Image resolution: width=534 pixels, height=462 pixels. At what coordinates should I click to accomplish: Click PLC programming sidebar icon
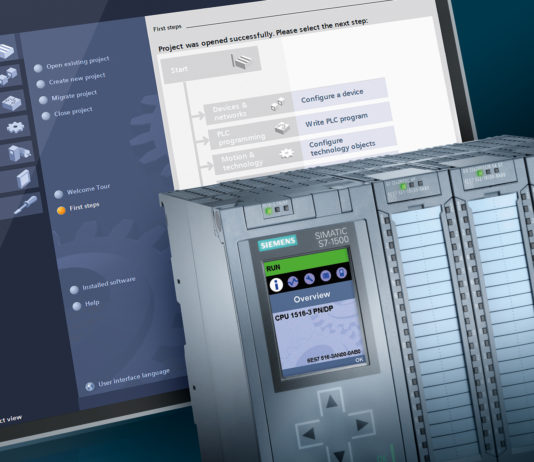(12, 102)
